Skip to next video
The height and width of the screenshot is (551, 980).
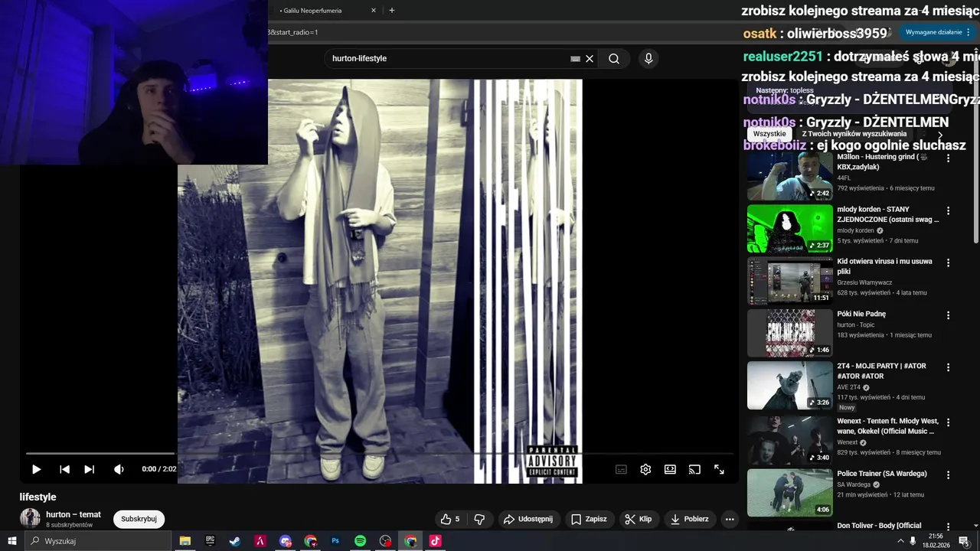(x=90, y=469)
